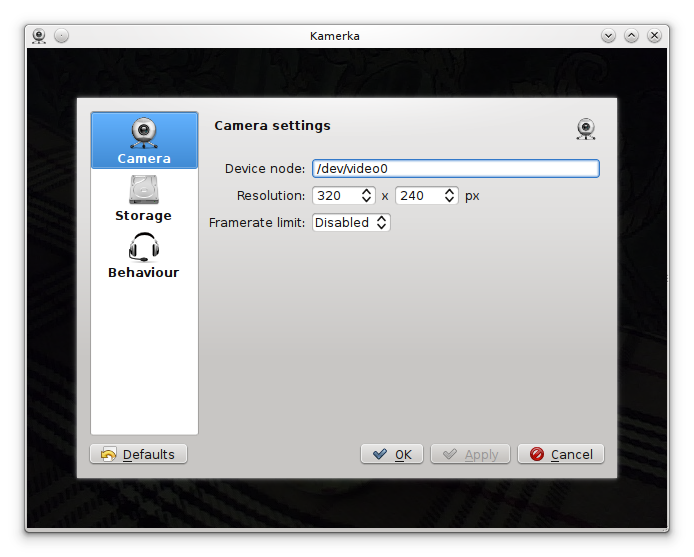Raise the Framerate limit from Disabled
This screenshot has height=557, width=694.
pyautogui.click(x=382, y=218)
